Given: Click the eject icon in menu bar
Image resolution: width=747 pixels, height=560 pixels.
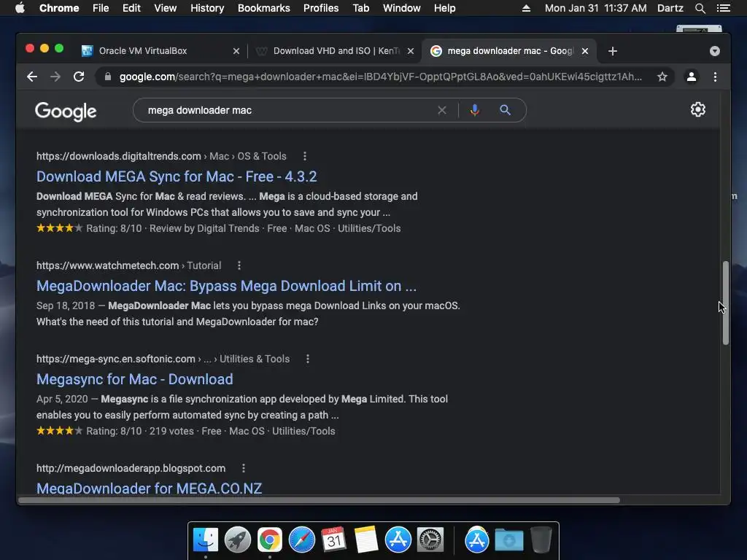Looking at the screenshot, I should (x=526, y=8).
